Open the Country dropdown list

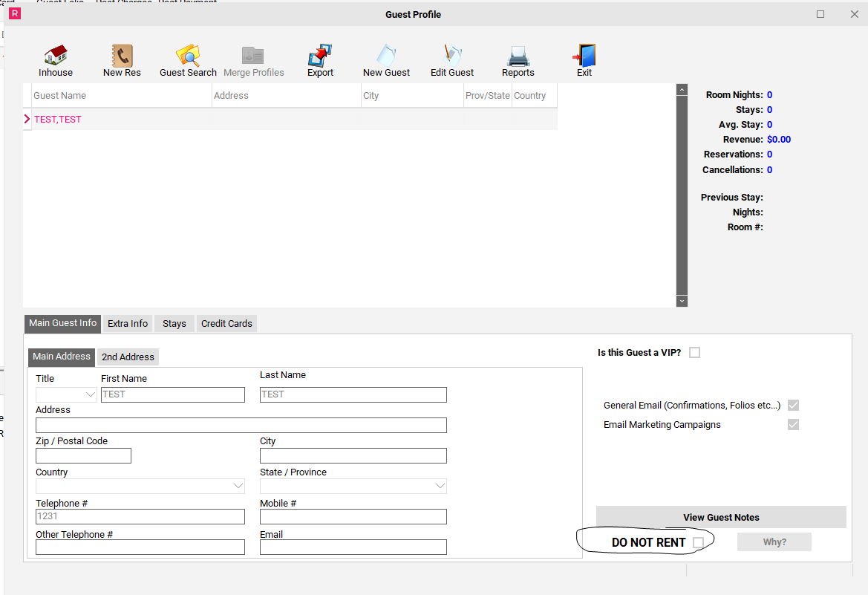238,486
